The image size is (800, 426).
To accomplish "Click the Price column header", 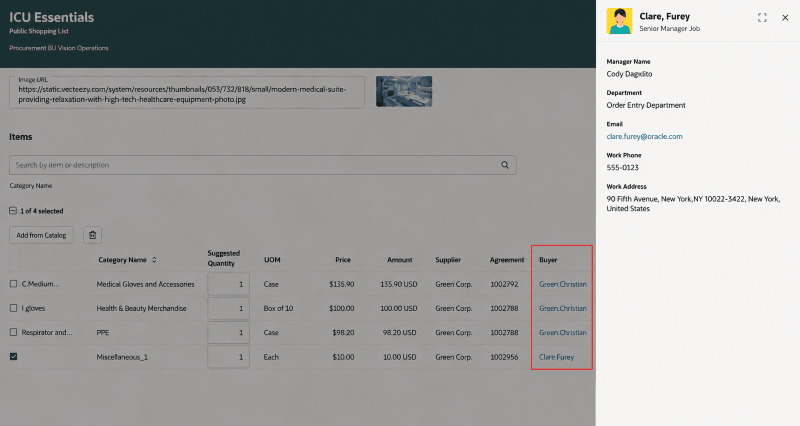I will click(343, 260).
